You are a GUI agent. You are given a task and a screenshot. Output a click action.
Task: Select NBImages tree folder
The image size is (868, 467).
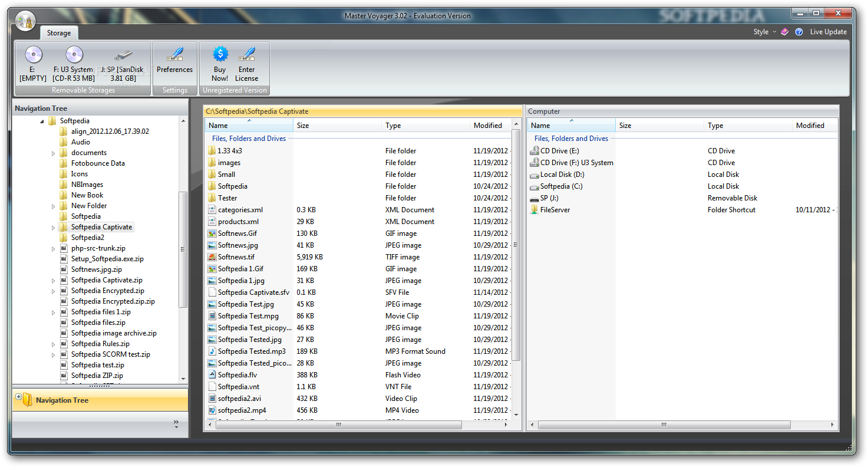(87, 185)
